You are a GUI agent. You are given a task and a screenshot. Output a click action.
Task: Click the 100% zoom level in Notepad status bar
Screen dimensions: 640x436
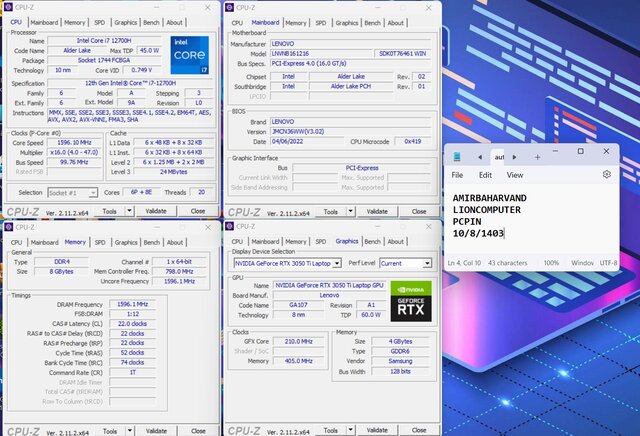[551, 262]
